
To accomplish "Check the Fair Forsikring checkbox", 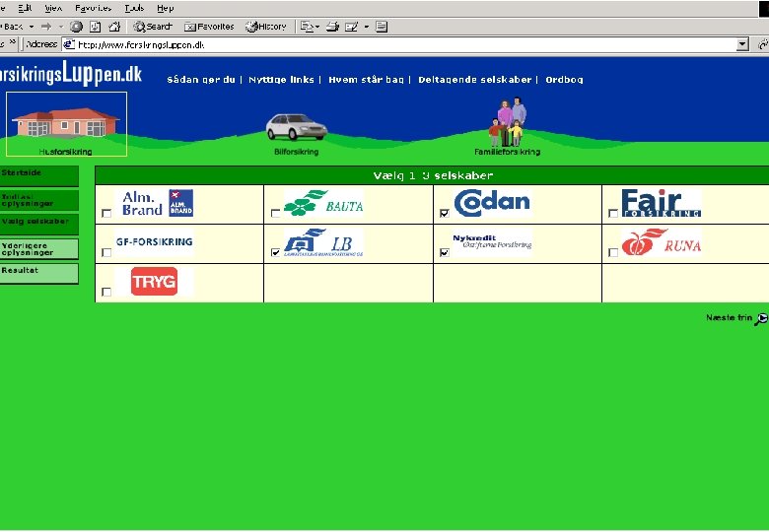I will [x=613, y=213].
